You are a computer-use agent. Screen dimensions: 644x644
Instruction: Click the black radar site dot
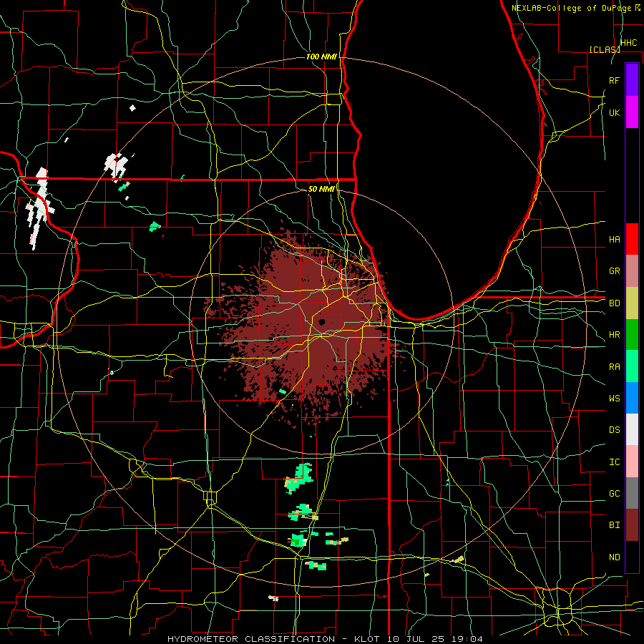(x=321, y=322)
